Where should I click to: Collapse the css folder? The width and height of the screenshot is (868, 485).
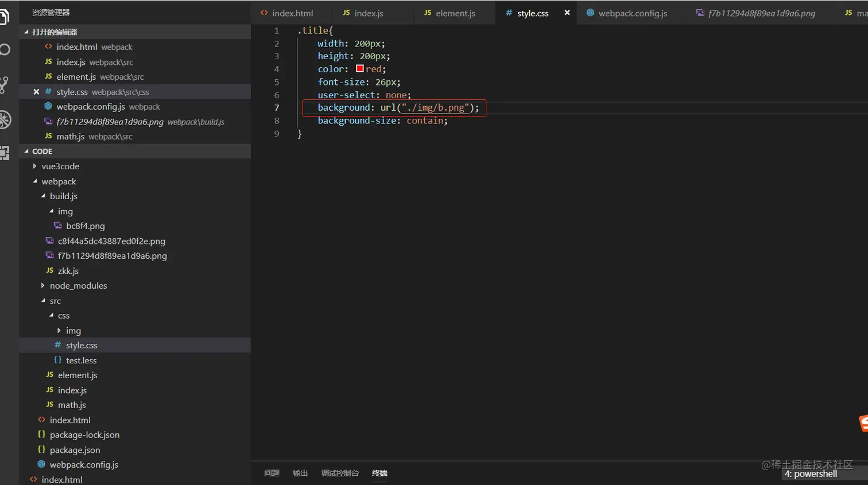point(64,316)
